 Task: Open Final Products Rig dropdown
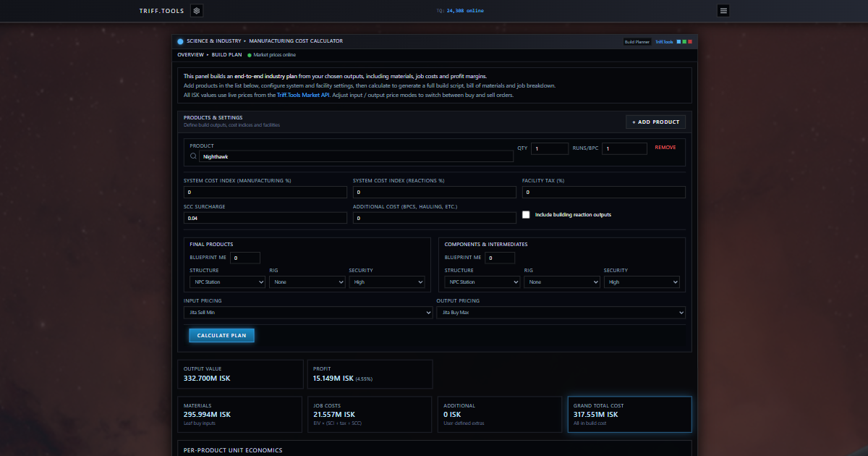tap(307, 282)
